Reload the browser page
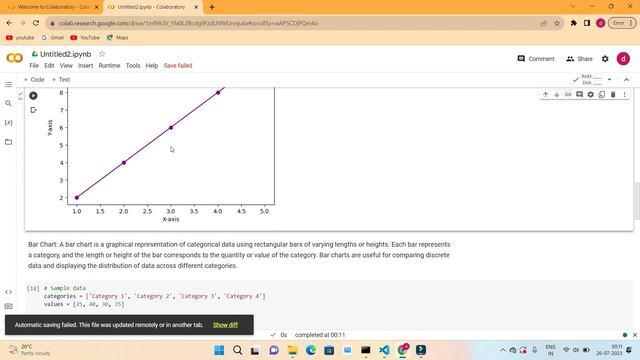The width and height of the screenshot is (640, 360). click(x=36, y=23)
